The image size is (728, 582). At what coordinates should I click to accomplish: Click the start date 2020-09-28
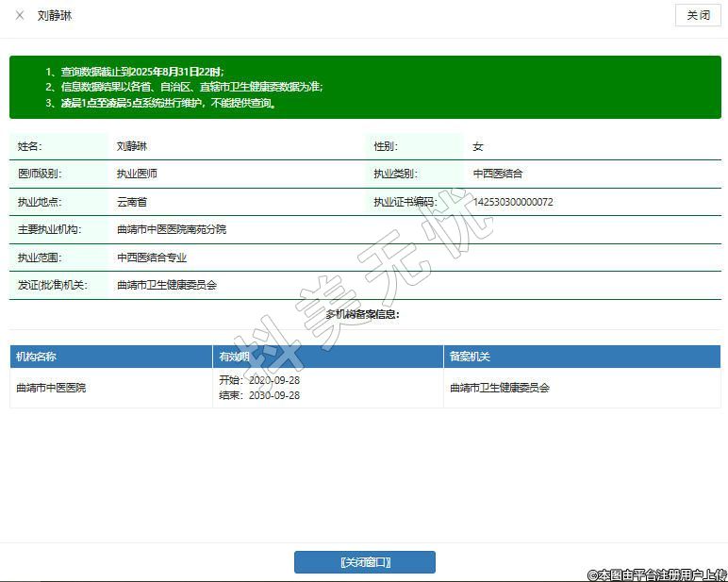pos(273,380)
